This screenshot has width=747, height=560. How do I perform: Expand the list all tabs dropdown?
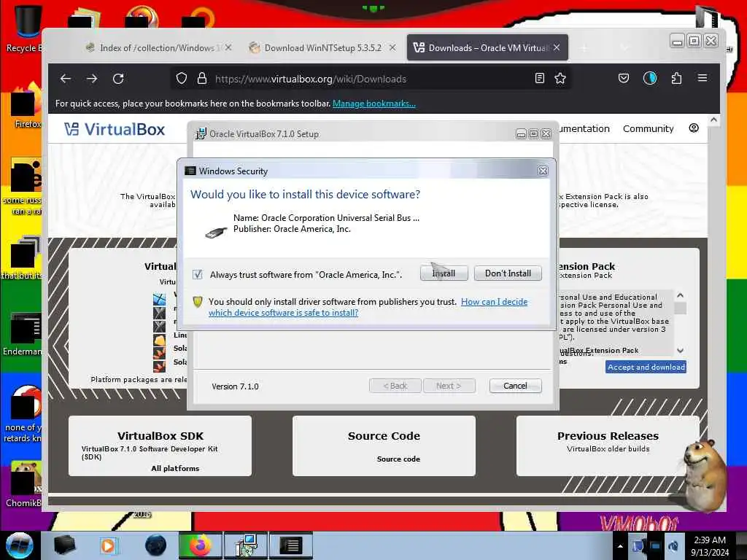click(x=624, y=47)
